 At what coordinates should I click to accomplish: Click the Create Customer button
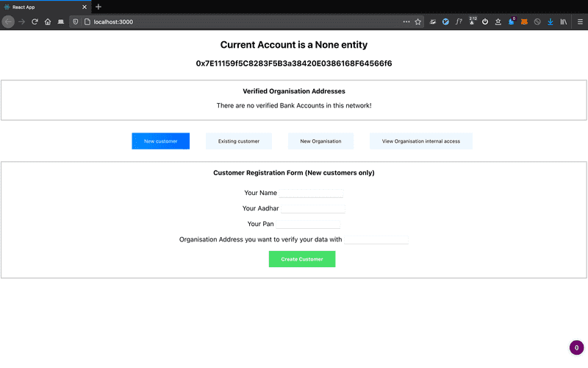click(302, 259)
